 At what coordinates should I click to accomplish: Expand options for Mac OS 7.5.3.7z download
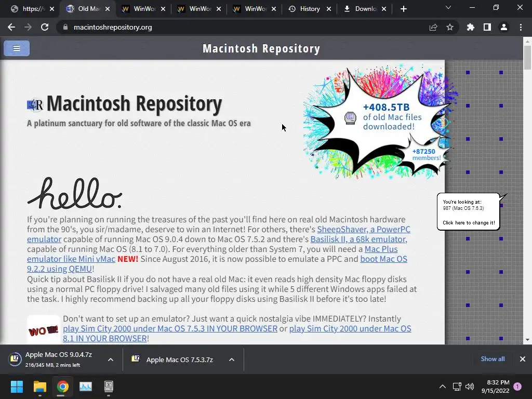click(x=232, y=360)
